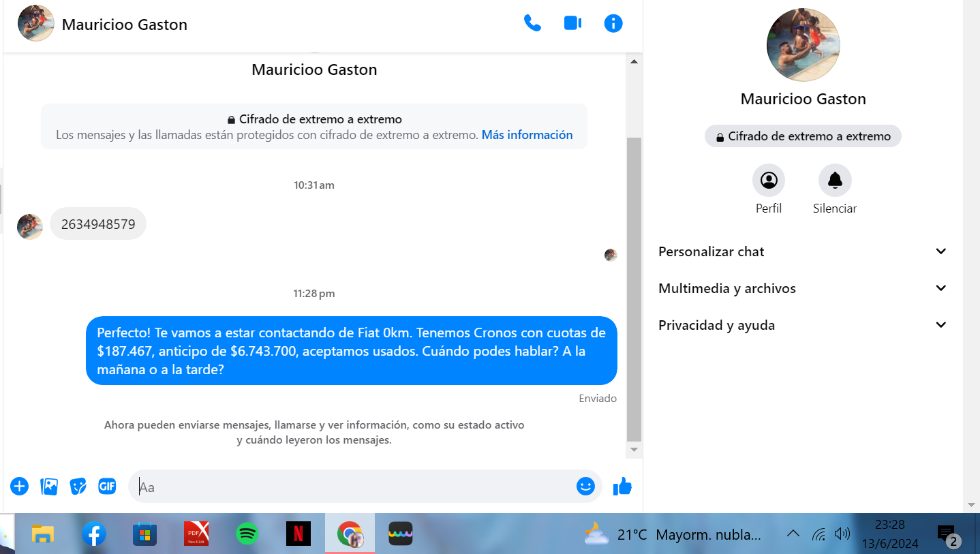Viewport: 980px width, 554px height.
Task: Expand Privacidad y ayuda section
Action: pos(803,325)
